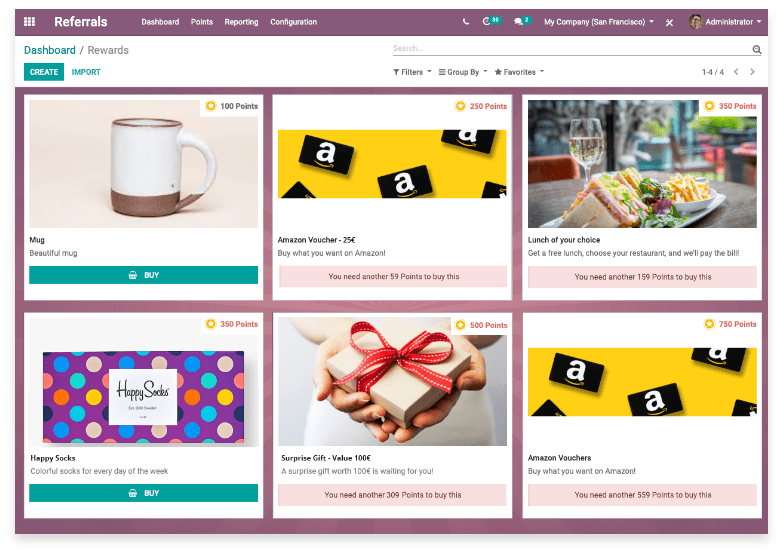
Task: Click the debug tools wrench icon
Action: (x=669, y=22)
